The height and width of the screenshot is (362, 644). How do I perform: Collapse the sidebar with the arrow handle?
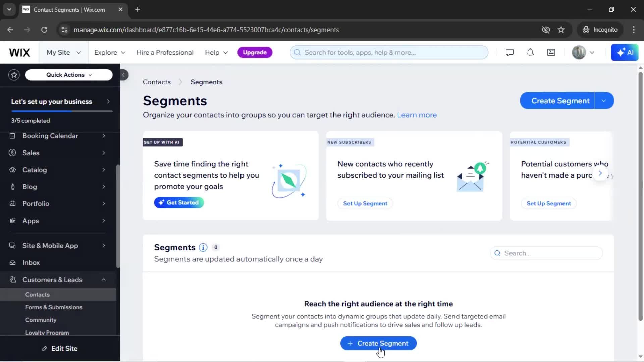point(124,75)
